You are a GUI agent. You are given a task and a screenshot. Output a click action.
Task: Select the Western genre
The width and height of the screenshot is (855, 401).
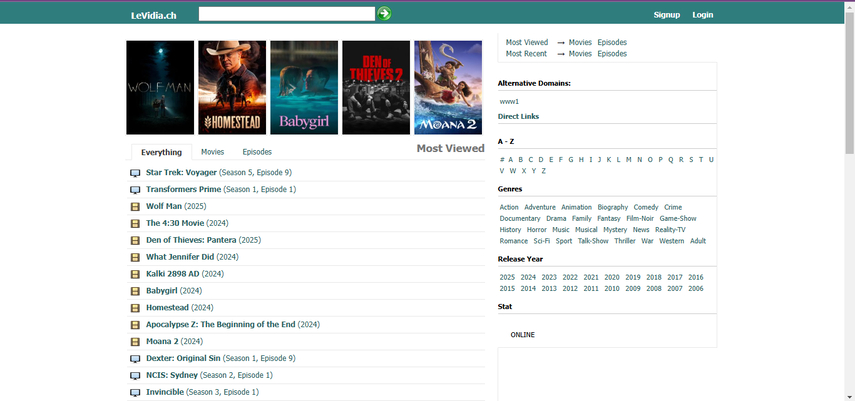pos(672,241)
